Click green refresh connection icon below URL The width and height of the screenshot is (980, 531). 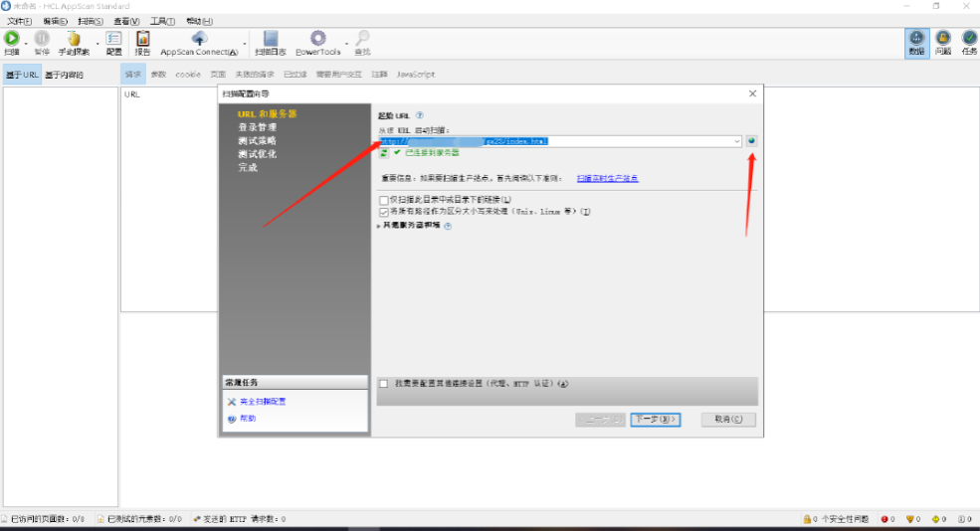(x=384, y=152)
